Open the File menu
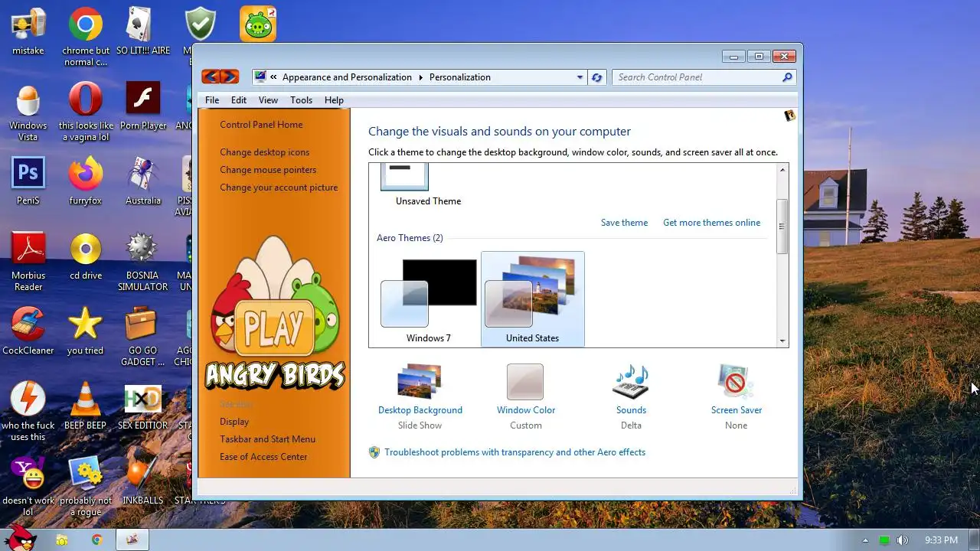Screen dimensions: 980x551 click(x=212, y=100)
